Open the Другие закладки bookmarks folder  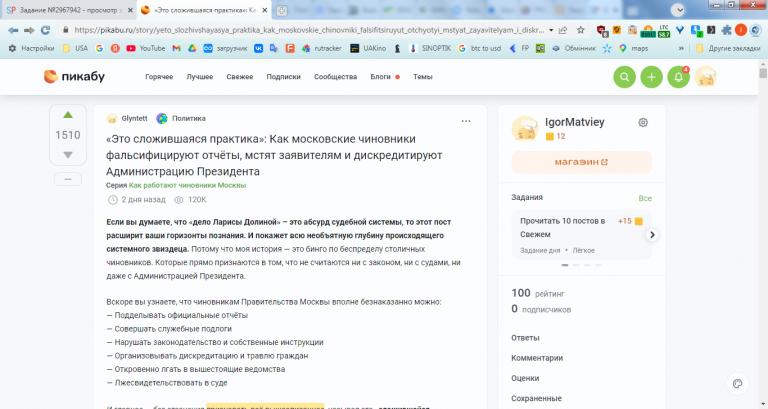(x=728, y=48)
